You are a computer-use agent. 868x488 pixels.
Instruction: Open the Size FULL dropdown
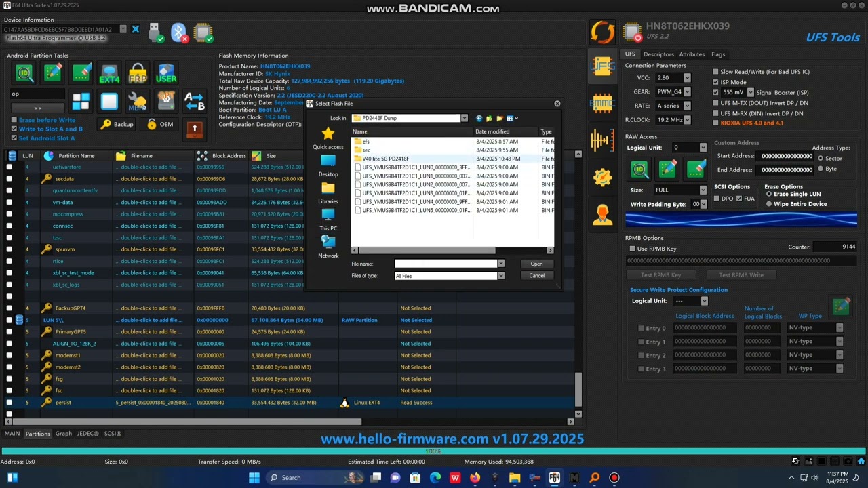pyautogui.click(x=703, y=190)
